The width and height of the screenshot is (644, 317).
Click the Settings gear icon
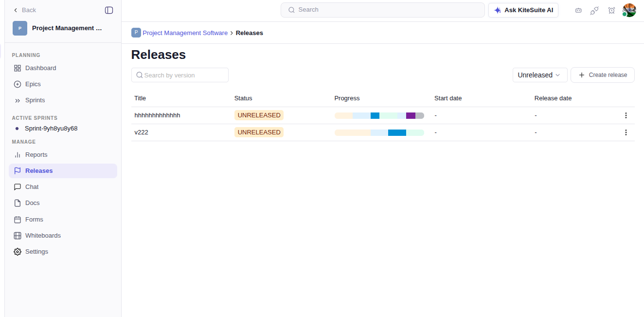point(18,252)
